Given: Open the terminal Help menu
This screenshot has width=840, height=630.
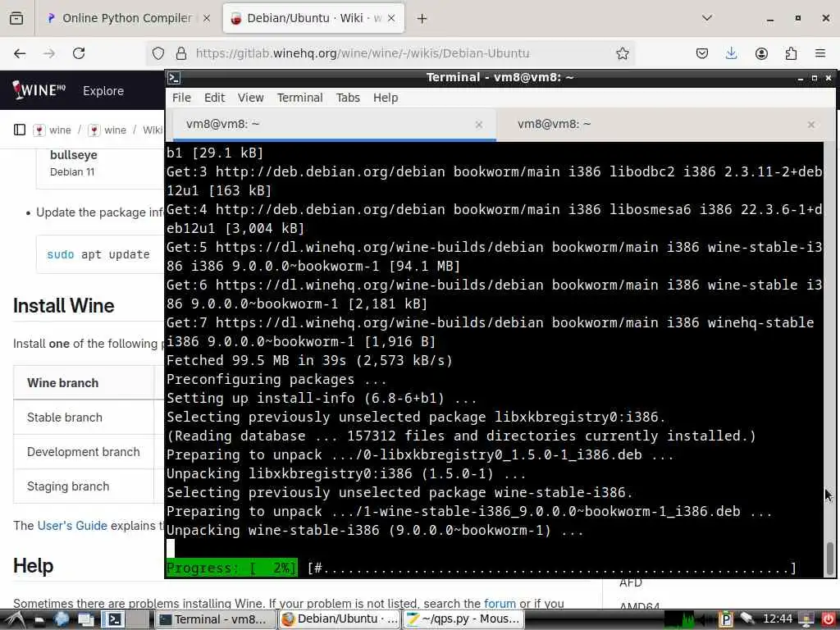Looking at the screenshot, I should [386, 98].
